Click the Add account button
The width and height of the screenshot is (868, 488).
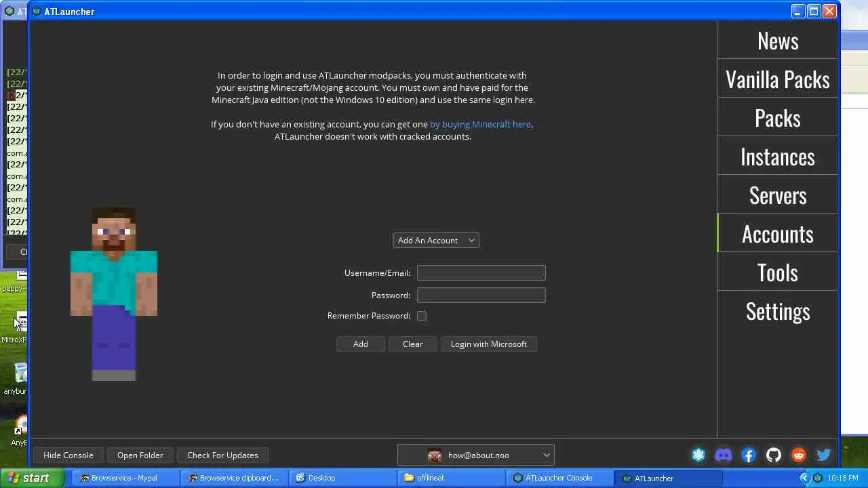(x=361, y=344)
